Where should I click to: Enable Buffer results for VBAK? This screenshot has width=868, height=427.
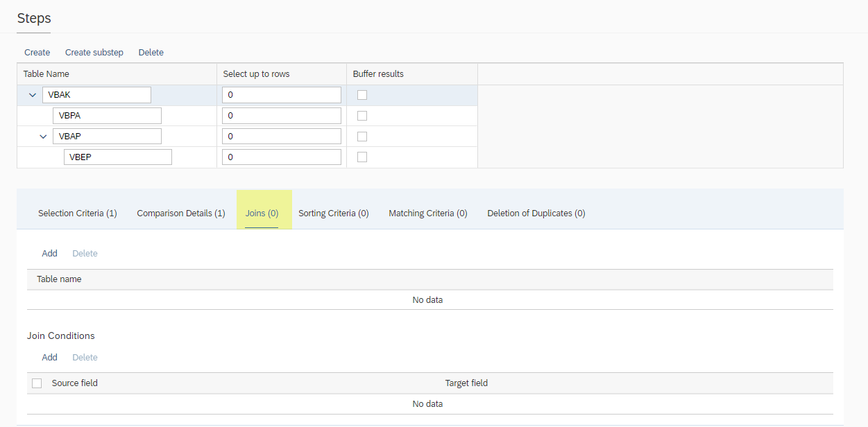click(362, 95)
